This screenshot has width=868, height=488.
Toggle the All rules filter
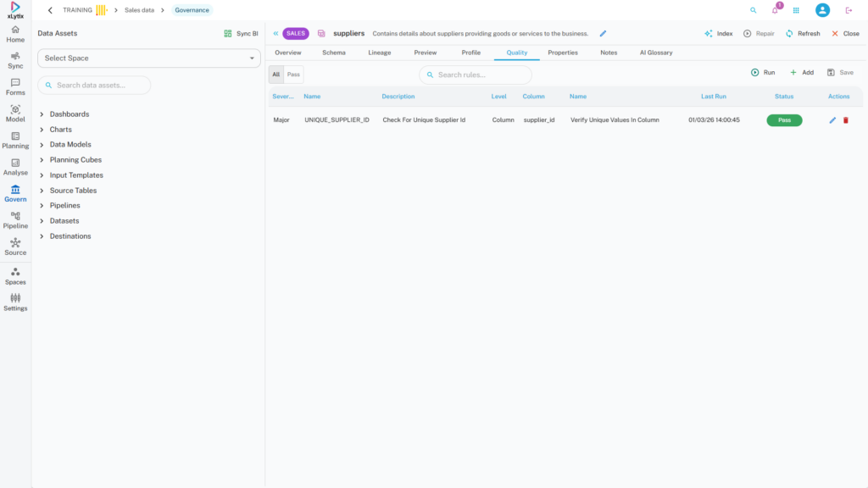coord(275,75)
